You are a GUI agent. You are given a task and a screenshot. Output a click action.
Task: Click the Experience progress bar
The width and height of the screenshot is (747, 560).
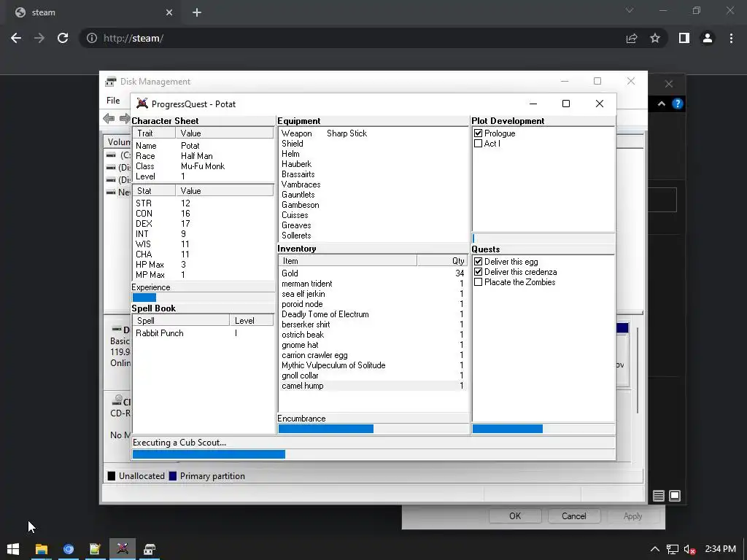[203, 297]
